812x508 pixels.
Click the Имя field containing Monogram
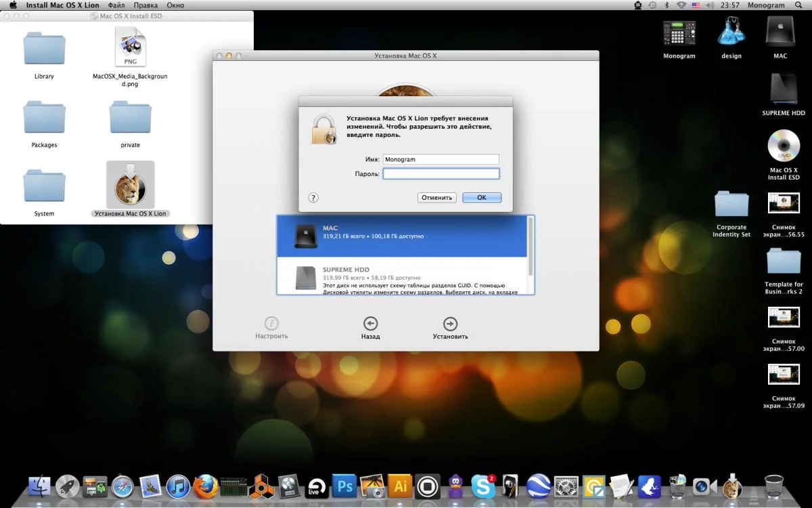441,159
